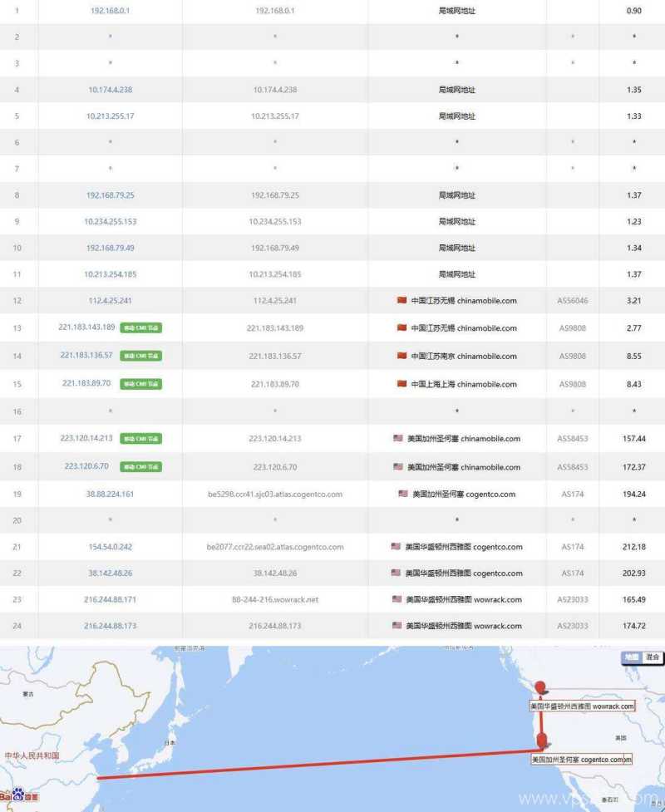Click the 美国华盛顿州西雅图 wowrack.com marker label
Image resolution: width=665 pixels, height=812 pixels.
click(x=582, y=706)
